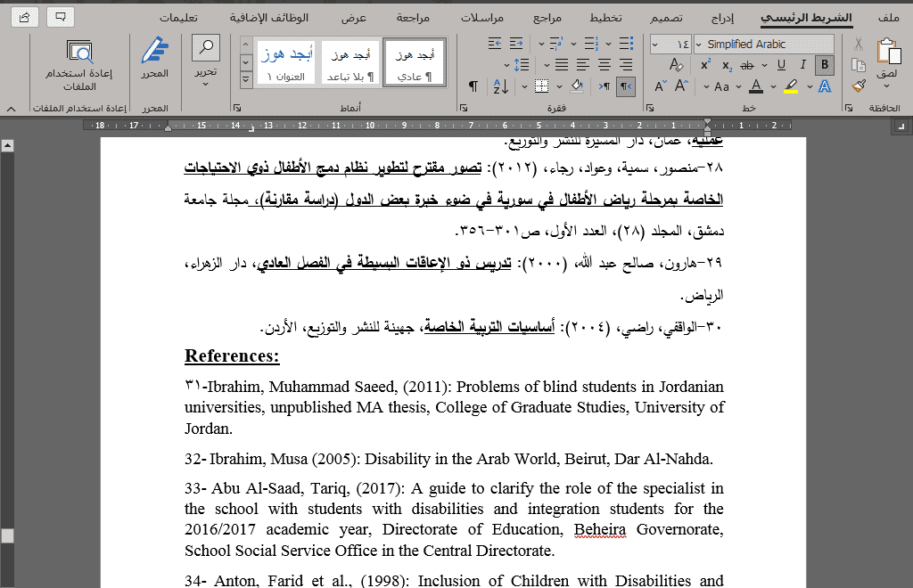Screen dimensions: 913x588
Task: Toggle Underline formatting
Action: (781, 65)
